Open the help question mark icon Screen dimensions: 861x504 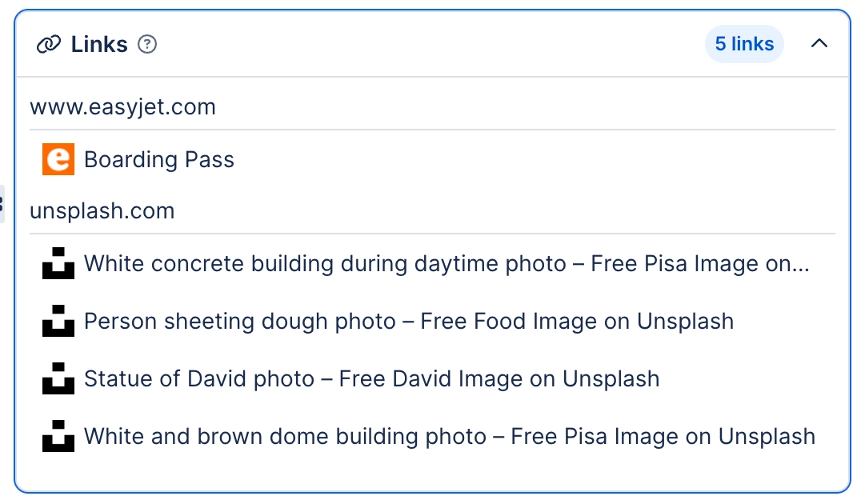coord(146,45)
